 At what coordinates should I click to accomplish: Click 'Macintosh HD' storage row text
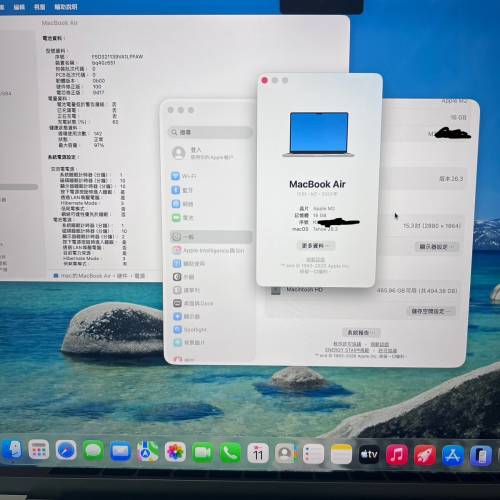point(304,290)
